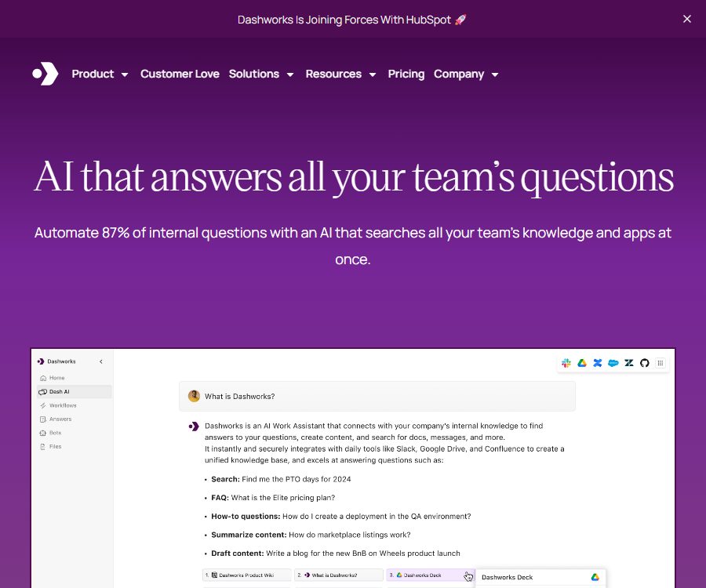Click the 'Draft content' bullet line
This screenshot has width=706, height=588.
pyautogui.click(x=336, y=553)
